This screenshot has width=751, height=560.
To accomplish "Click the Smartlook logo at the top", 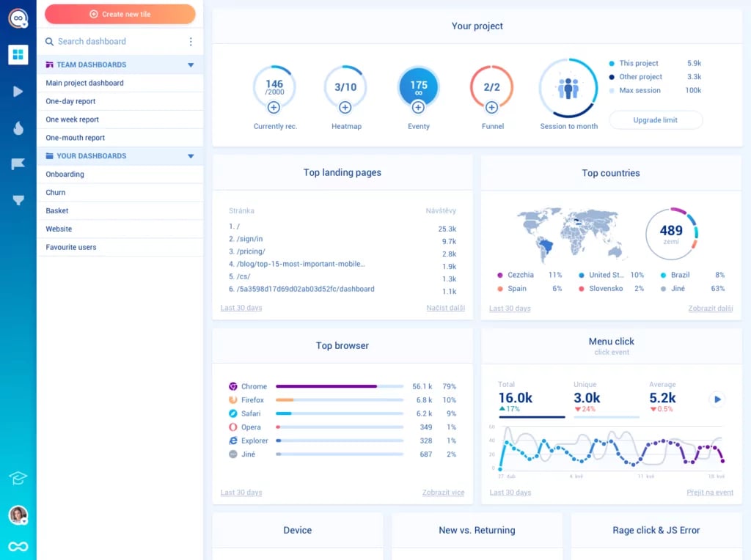I will pos(17,18).
